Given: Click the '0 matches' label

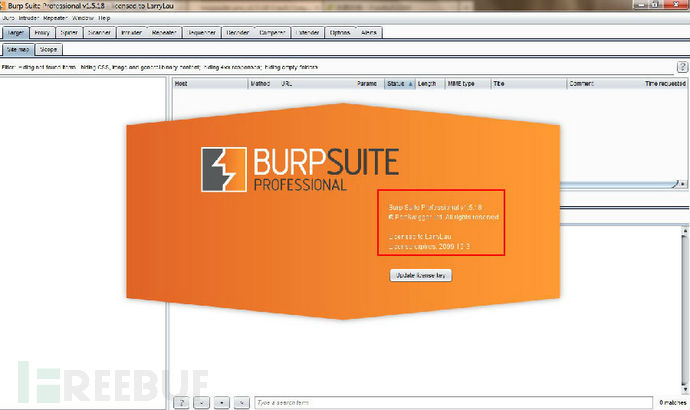Looking at the screenshot, I should pos(673,403).
